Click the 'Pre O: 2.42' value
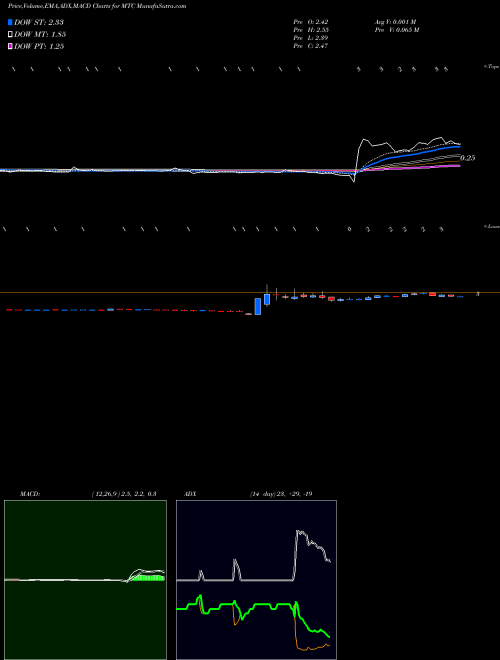This screenshot has width=500, height=660. pos(311,22)
